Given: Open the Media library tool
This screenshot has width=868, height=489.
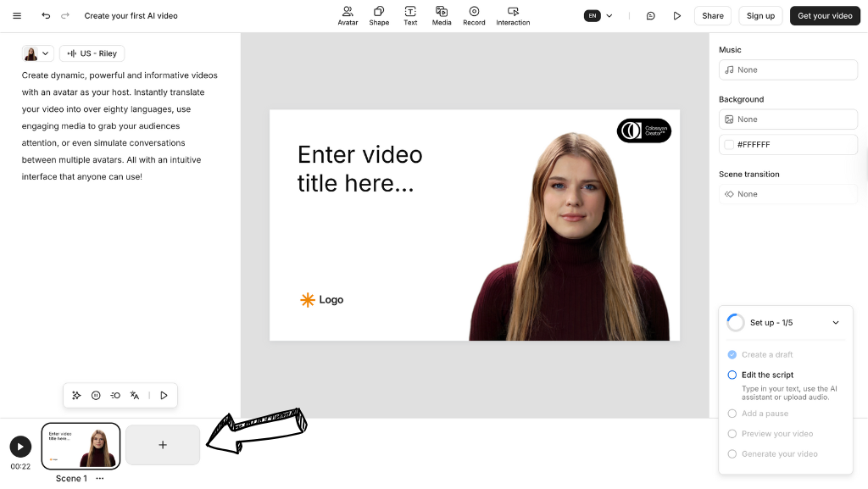Looking at the screenshot, I should click(442, 15).
